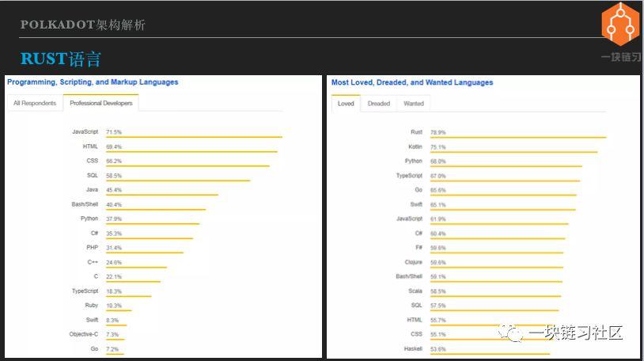Click the 71.5% value next to JavaScript
The image size is (644, 361).
tap(114, 132)
